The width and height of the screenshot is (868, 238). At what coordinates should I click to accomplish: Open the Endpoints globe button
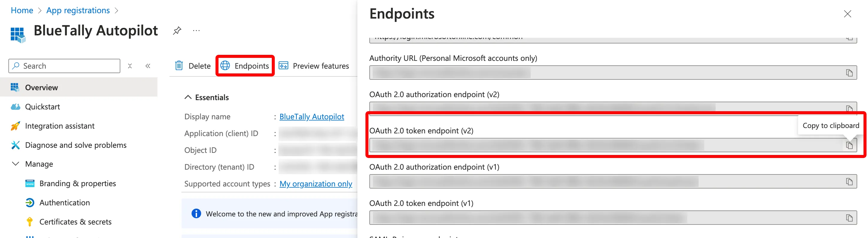point(245,66)
